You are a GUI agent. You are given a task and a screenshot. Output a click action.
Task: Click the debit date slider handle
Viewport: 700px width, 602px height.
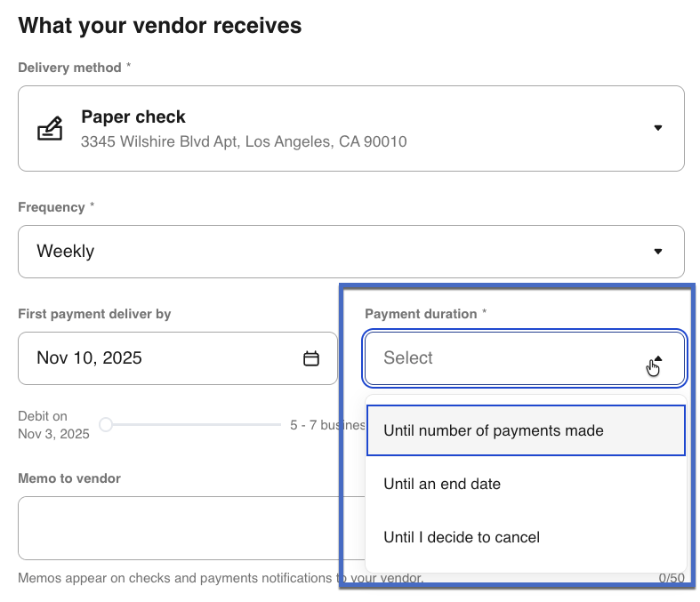pos(106,425)
